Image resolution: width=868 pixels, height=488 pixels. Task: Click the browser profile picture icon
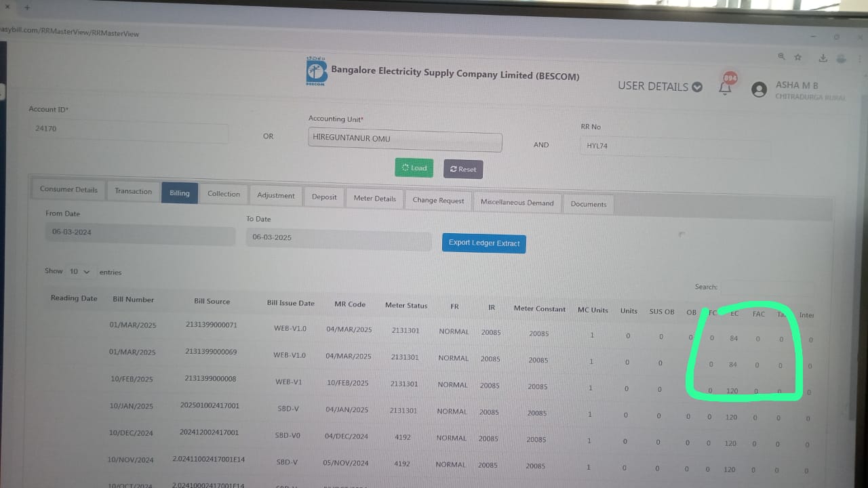(842, 58)
